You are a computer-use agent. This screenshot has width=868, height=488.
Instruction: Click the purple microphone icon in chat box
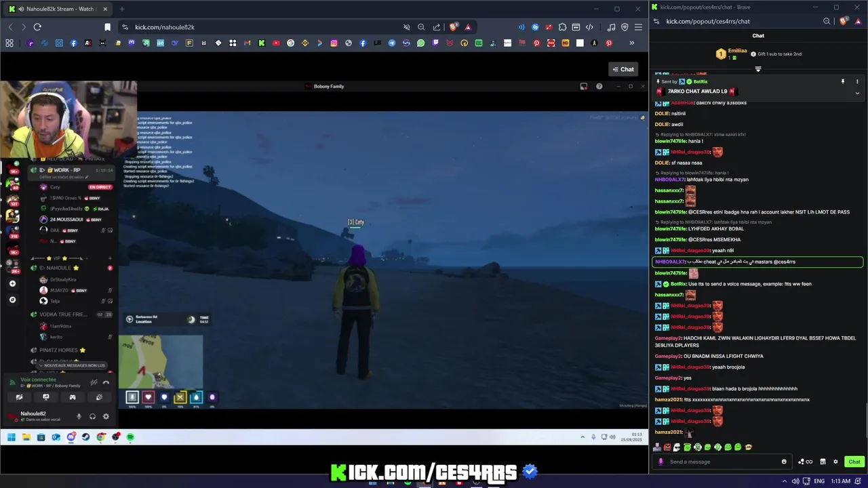pos(660,462)
